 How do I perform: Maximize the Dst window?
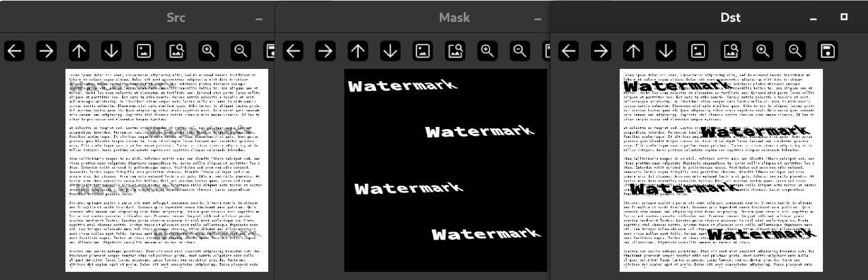click(x=844, y=17)
